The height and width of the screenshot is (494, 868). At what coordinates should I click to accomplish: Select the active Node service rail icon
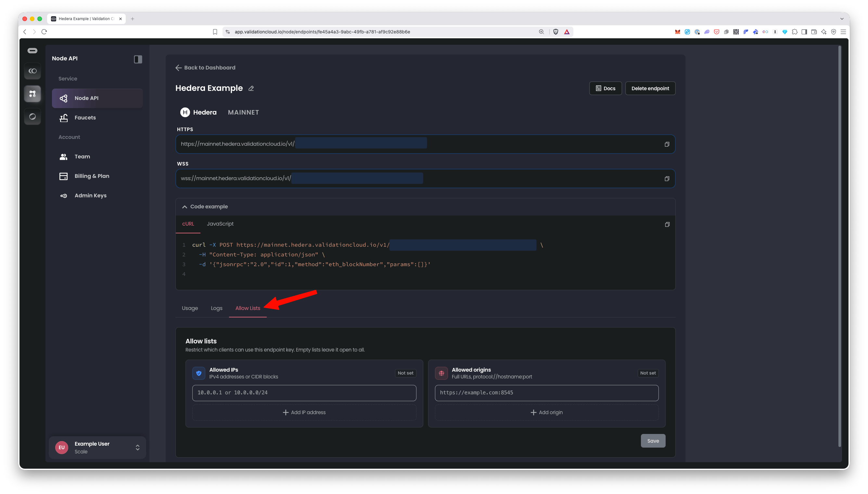(x=32, y=94)
